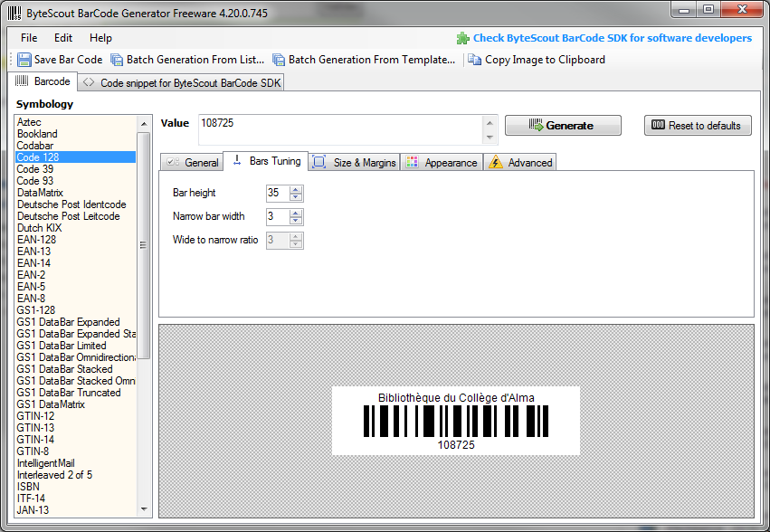The height and width of the screenshot is (532, 770).
Task: Select the Bars Tuning tab
Action: tap(266, 161)
